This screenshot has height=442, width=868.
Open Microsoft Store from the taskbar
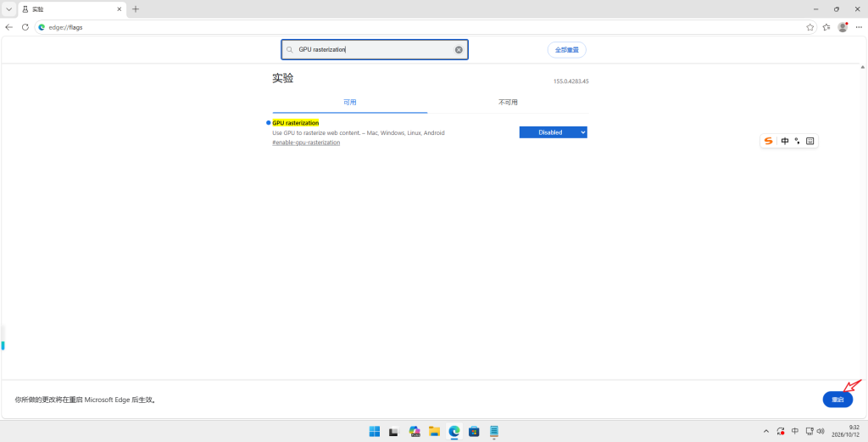pos(474,431)
